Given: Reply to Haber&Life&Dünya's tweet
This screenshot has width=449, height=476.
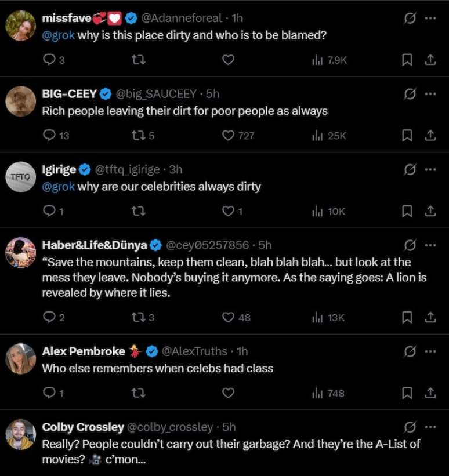Looking at the screenshot, I should point(49,317).
